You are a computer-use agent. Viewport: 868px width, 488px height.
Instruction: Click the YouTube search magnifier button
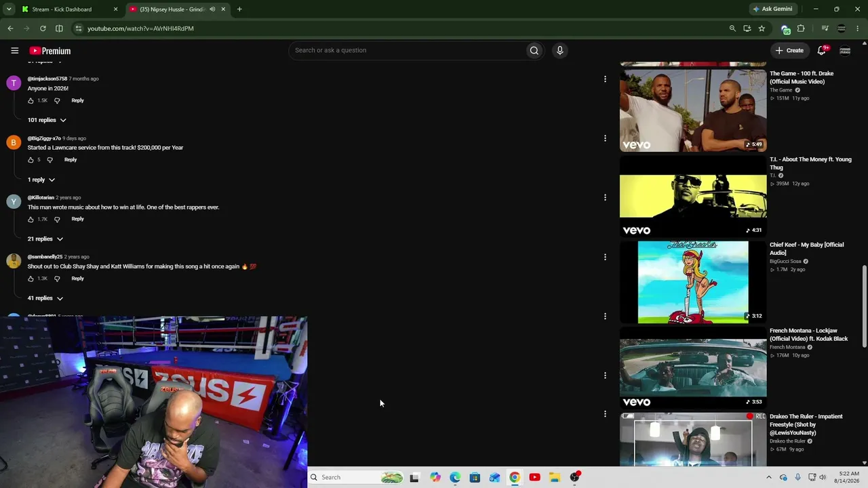pos(534,50)
